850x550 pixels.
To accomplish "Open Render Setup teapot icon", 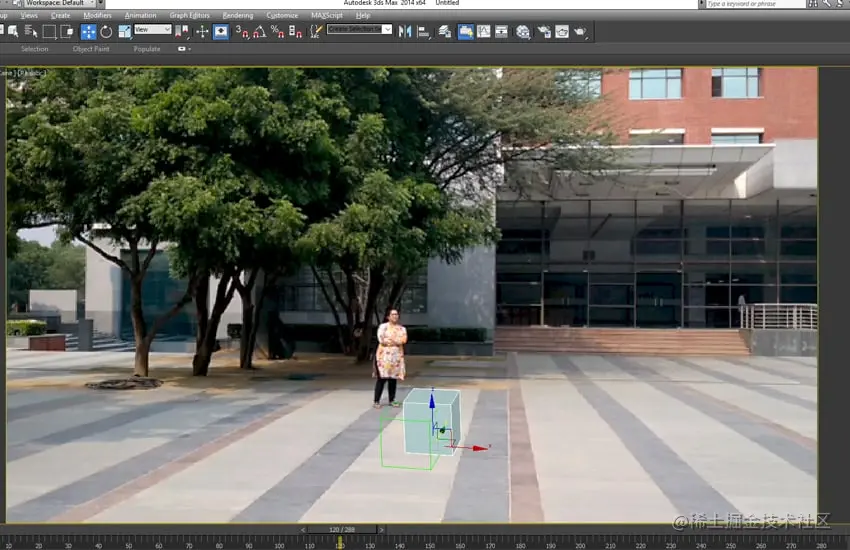I will pyautogui.click(x=543, y=31).
